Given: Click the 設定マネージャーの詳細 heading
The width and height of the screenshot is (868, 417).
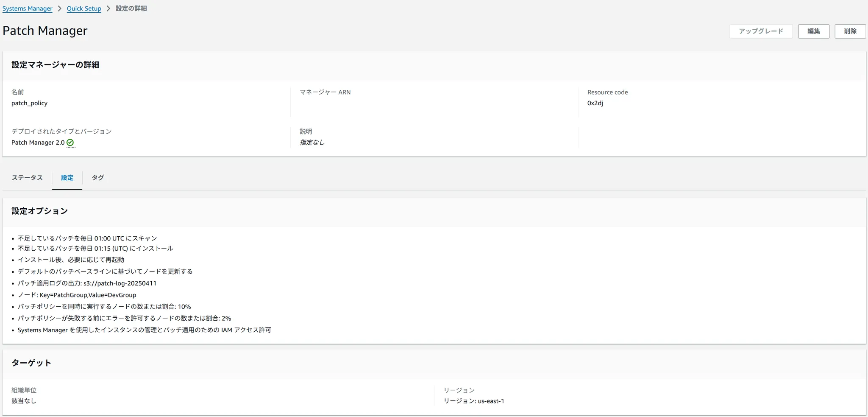Looking at the screenshot, I should (x=56, y=65).
